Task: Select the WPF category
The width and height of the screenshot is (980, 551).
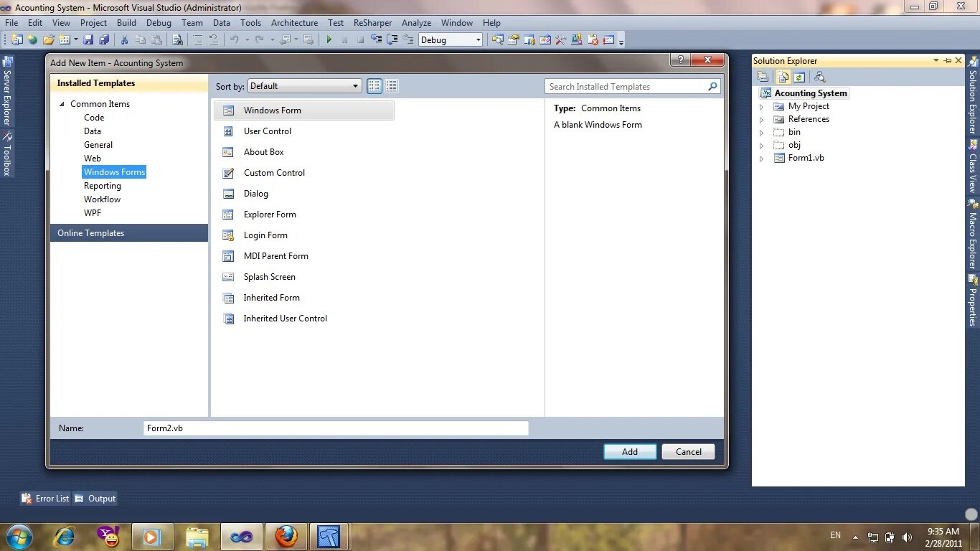Action: pyautogui.click(x=93, y=213)
